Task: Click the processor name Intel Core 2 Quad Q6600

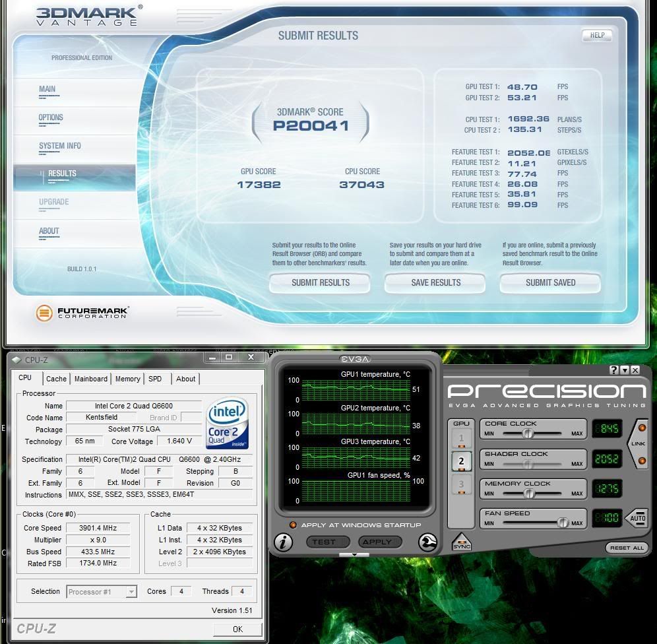Action: [x=134, y=406]
